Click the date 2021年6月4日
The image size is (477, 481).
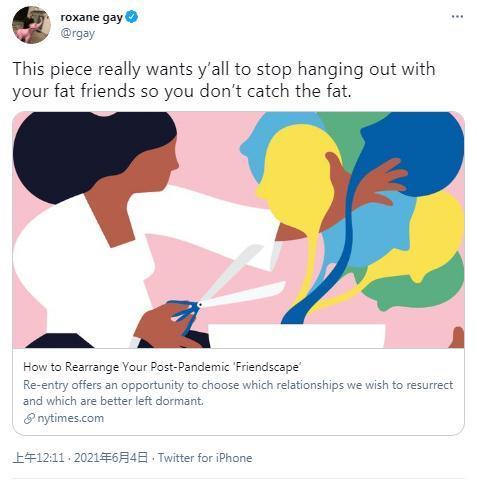(x=111, y=458)
